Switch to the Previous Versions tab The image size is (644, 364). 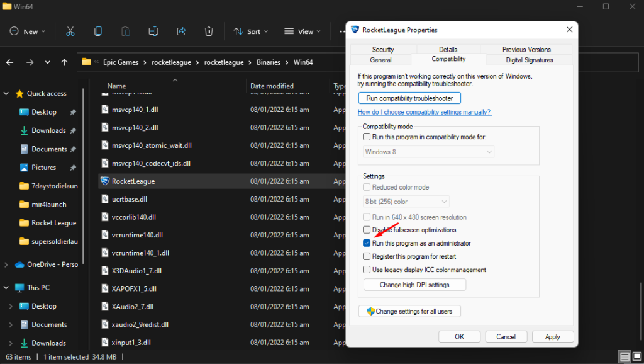(x=526, y=49)
